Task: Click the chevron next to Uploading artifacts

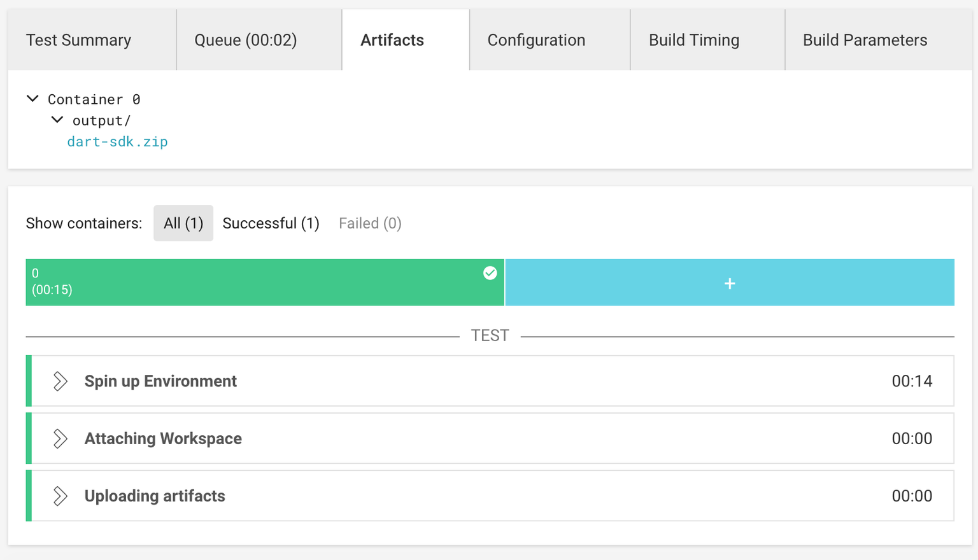Action: point(60,496)
